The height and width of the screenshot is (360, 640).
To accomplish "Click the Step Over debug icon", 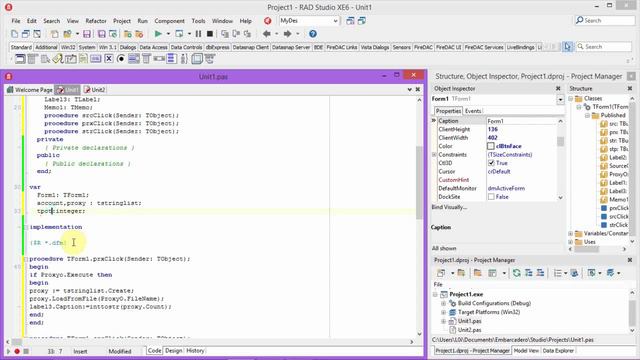I will pos(236,34).
